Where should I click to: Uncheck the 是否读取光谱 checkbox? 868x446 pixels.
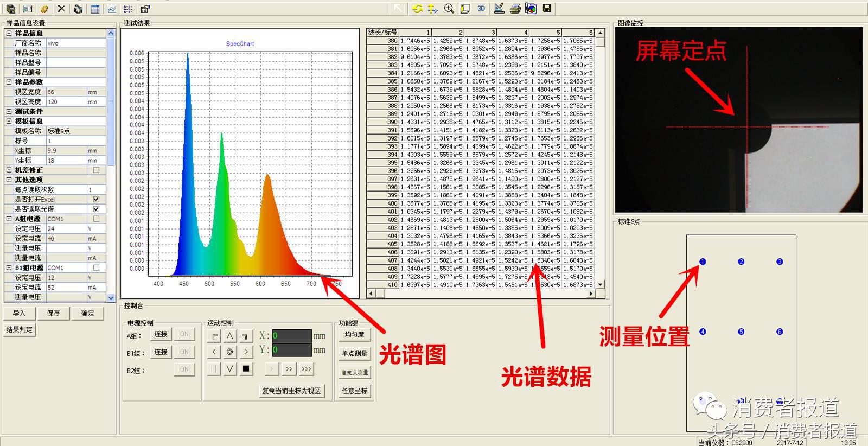pyautogui.click(x=97, y=209)
